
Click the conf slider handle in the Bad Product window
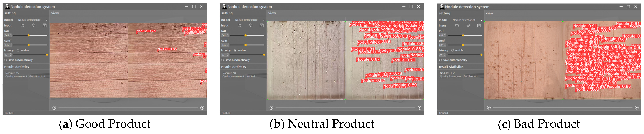coord(463,45)
